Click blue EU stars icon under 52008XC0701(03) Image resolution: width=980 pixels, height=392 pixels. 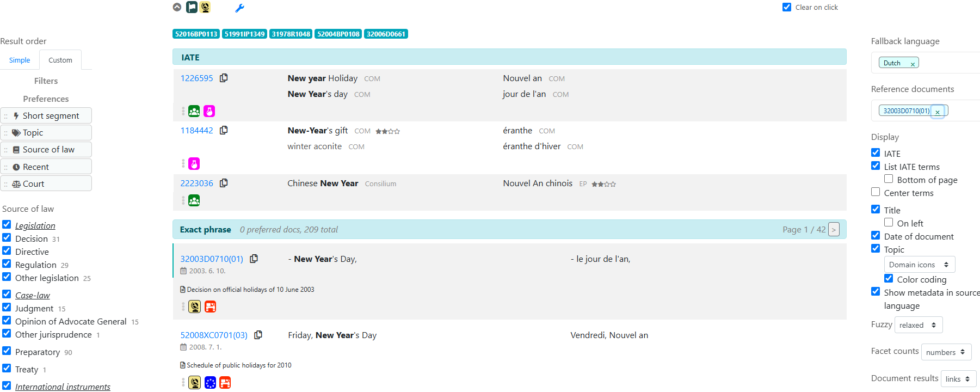[210, 383]
